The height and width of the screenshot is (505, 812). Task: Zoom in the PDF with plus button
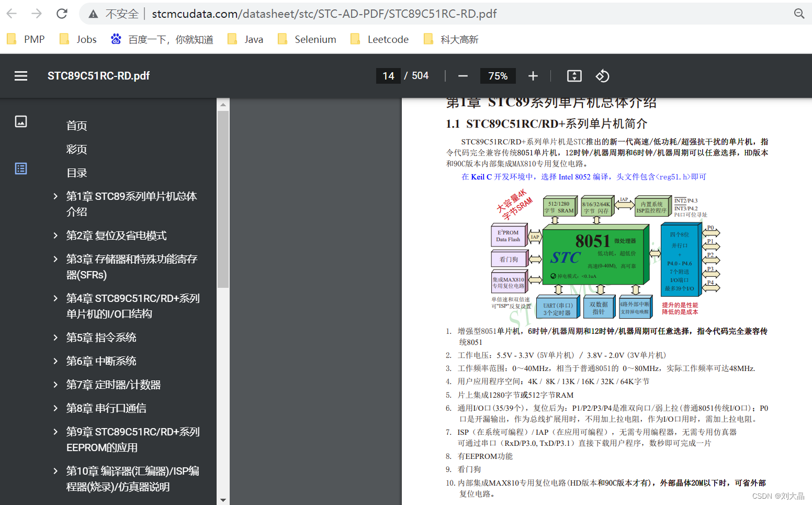pos(533,76)
